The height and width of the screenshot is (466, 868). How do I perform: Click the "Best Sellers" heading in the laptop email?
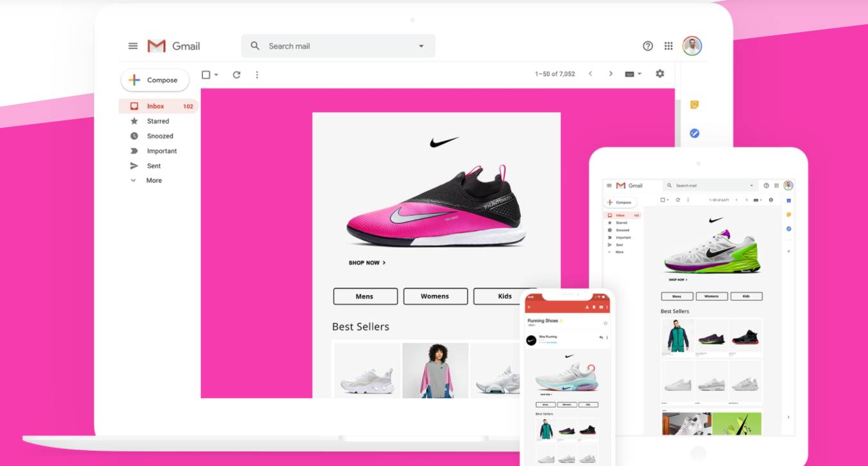pos(361,326)
